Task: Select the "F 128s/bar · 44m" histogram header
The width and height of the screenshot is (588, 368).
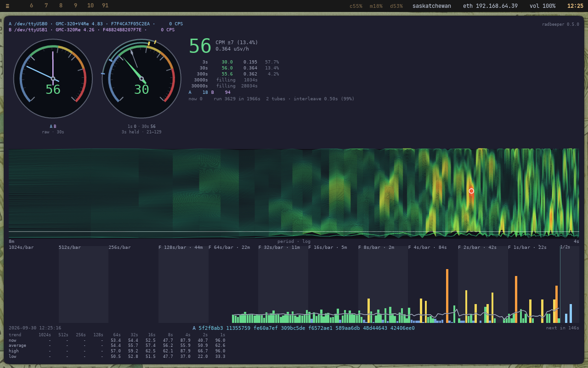Action: click(x=181, y=247)
